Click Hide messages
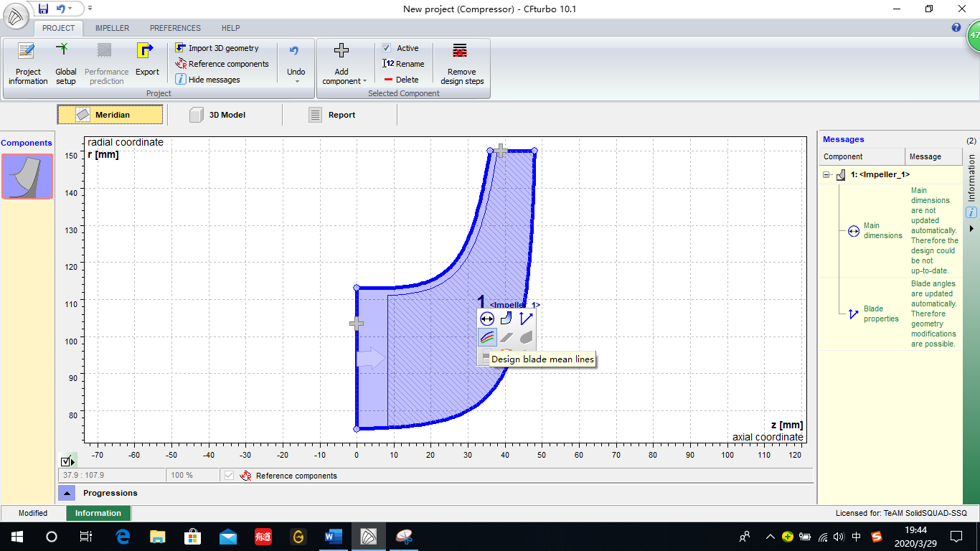This screenshot has height=551, width=980. point(208,80)
